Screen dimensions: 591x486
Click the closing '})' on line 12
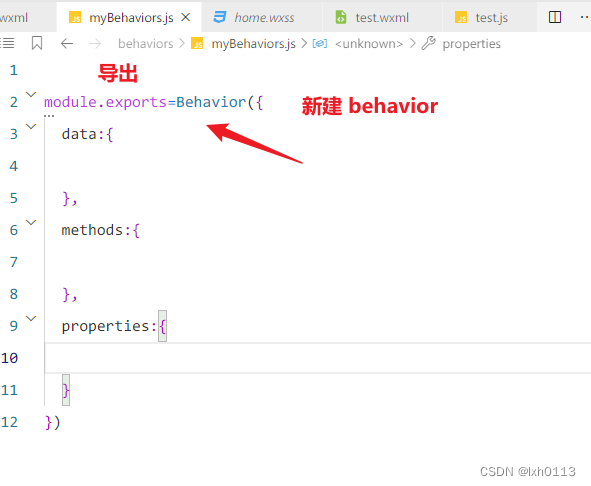52,423
